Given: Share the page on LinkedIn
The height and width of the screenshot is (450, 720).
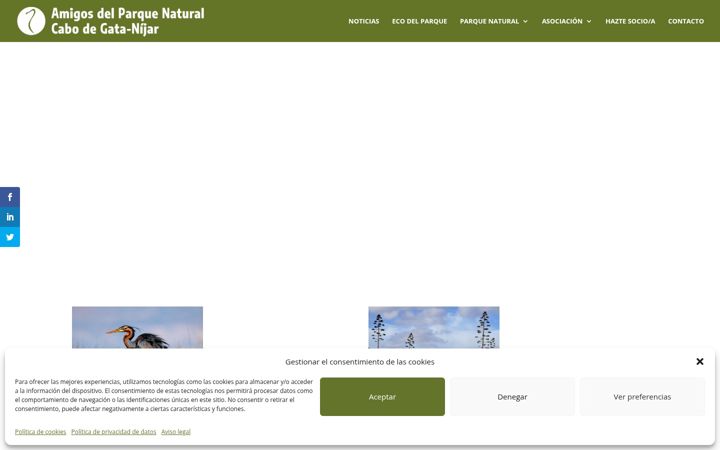Looking at the screenshot, I should tap(10, 217).
